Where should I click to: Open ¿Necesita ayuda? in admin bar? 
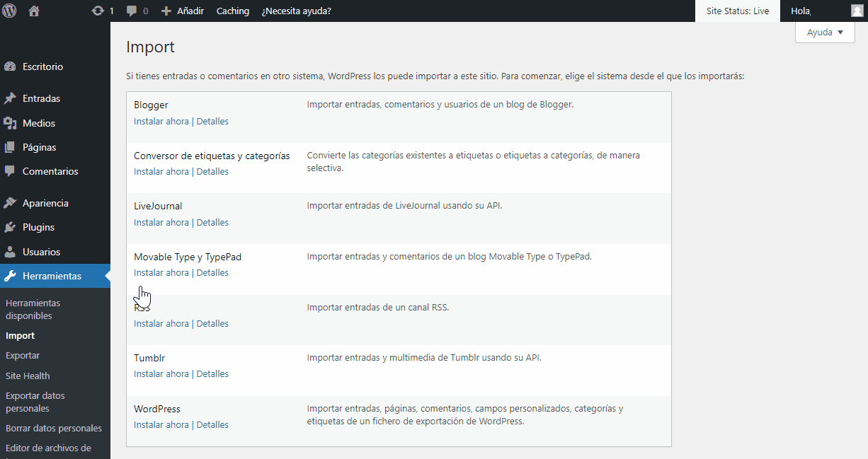tap(296, 11)
